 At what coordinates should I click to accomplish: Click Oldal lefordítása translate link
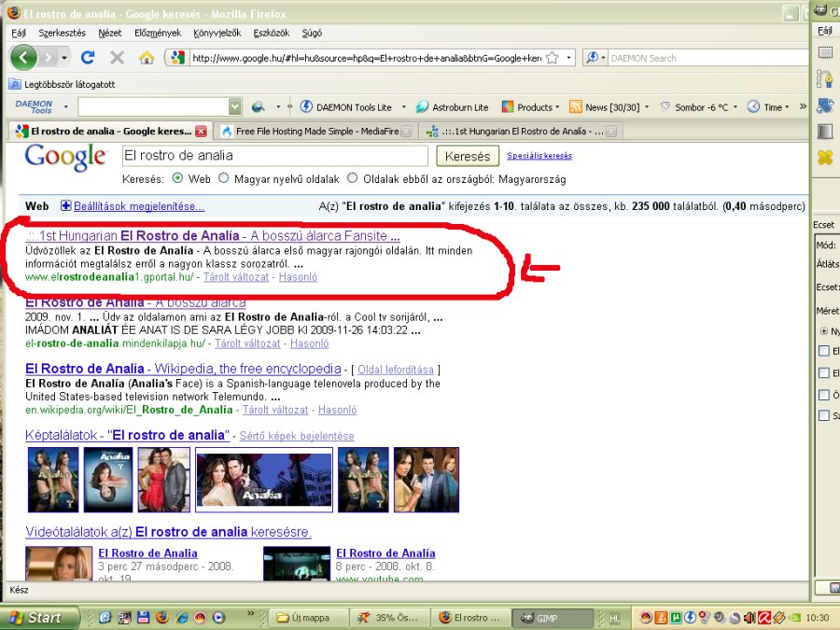pyautogui.click(x=396, y=370)
